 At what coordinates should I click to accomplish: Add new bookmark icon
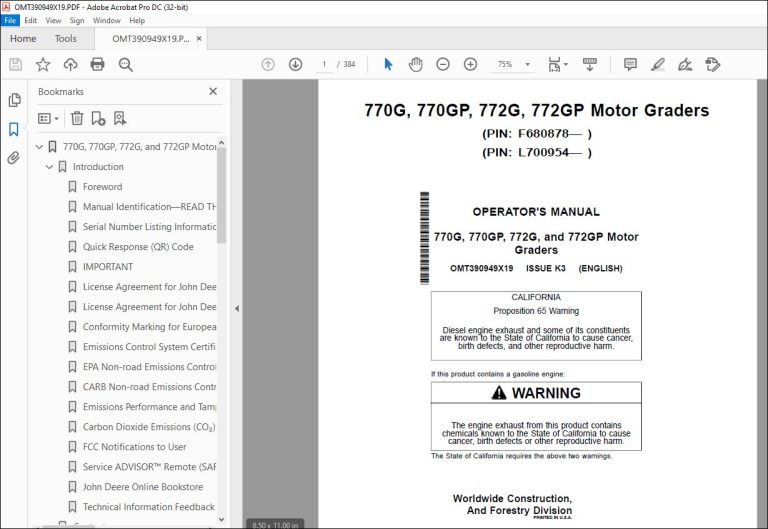[98, 118]
